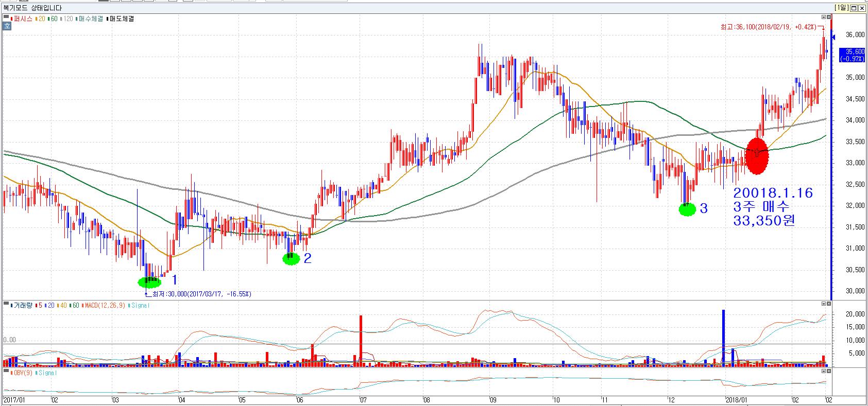
Task: Click the 33,000 price axis label
Action: [x=854, y=163]
